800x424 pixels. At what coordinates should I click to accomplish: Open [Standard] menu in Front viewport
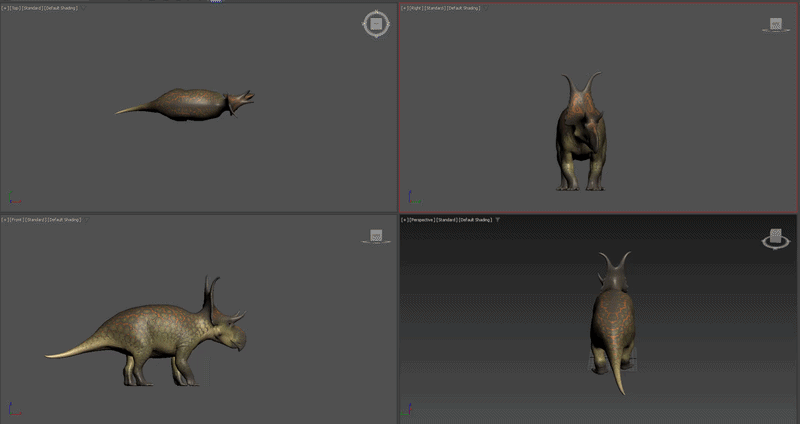pyautogui.click(x=35, y=220)
